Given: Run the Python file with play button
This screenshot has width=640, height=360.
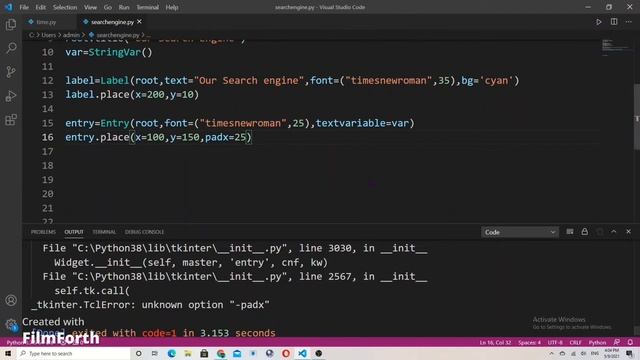Looking at the screenshot, I should [x=598, y=22].
